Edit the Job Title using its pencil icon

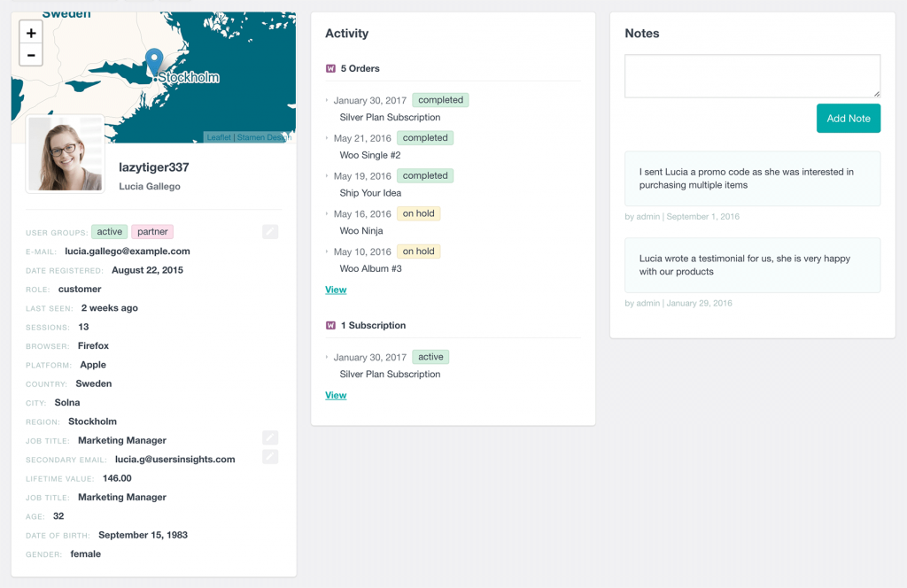(269, 437)
